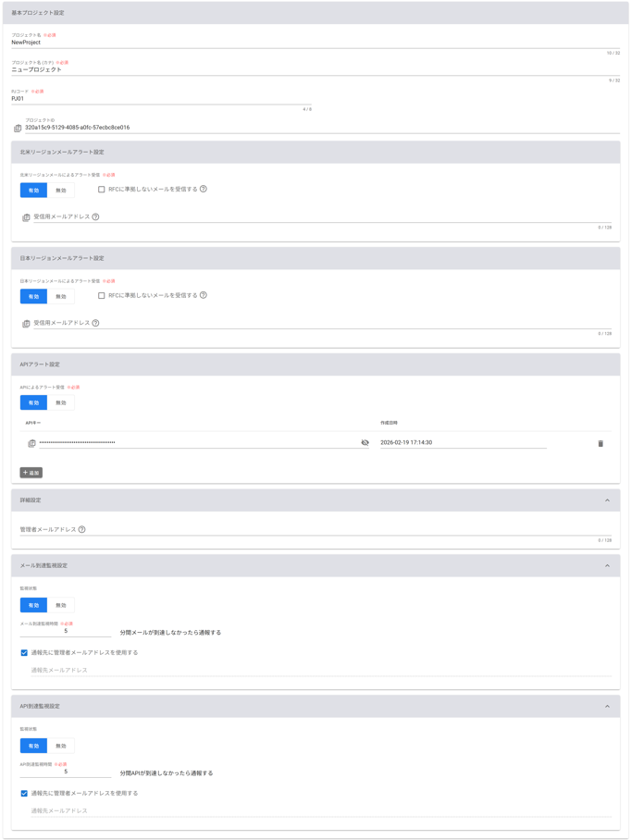This screenshot has width=631, height=840.
Task: Set API到達監視 monitoring state to 無効
Action: coord(61,746)
